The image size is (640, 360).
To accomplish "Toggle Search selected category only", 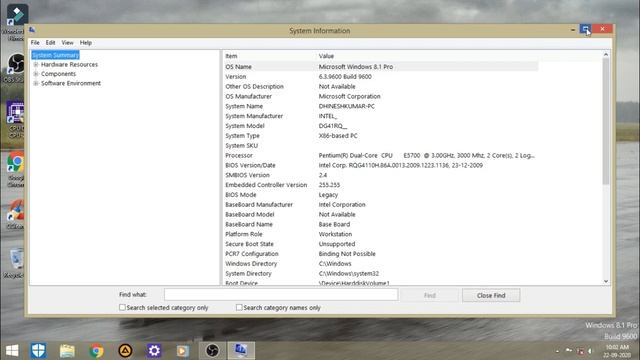I will (x=122, y=307).
